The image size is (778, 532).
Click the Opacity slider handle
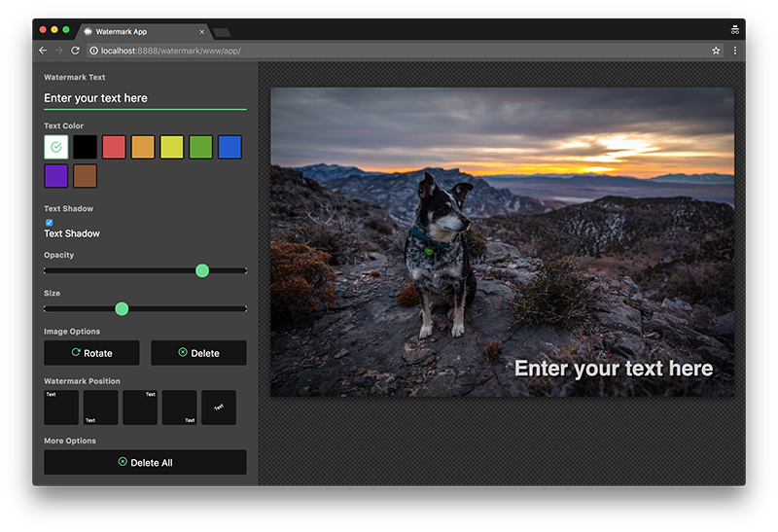202,270
